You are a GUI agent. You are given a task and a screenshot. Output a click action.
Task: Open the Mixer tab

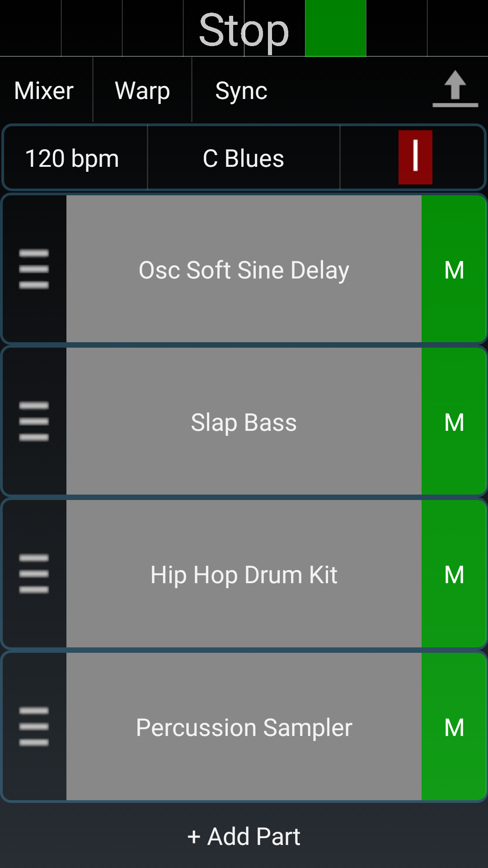coord(44,90)
